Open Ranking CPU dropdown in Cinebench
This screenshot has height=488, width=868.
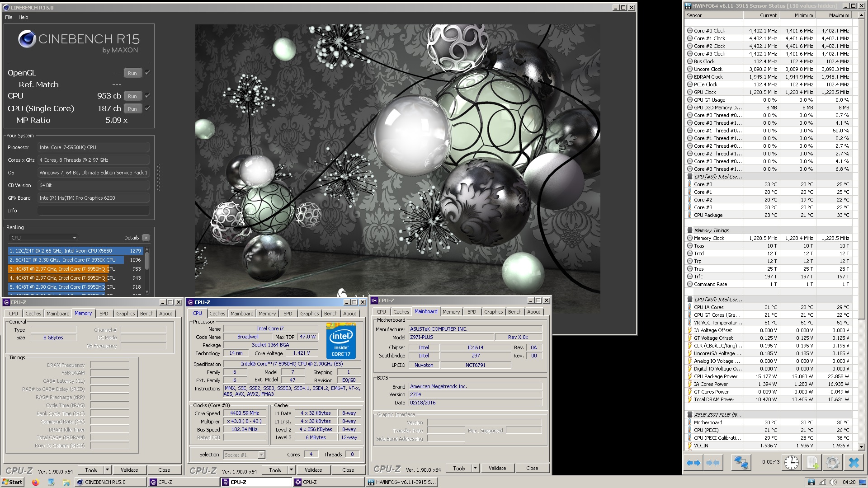(44, 238)
